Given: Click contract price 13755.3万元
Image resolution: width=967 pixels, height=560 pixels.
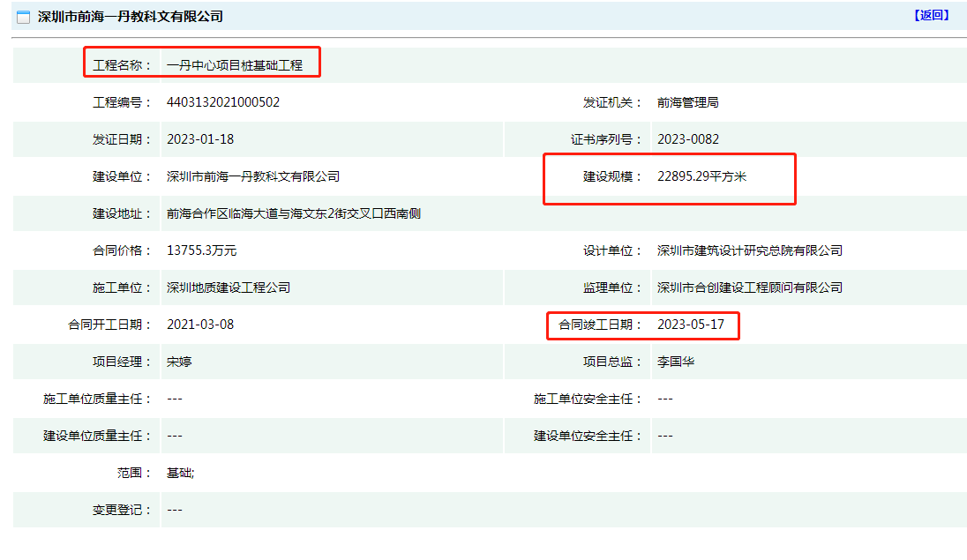Looking at the screenshot, I should click(202, 250).
